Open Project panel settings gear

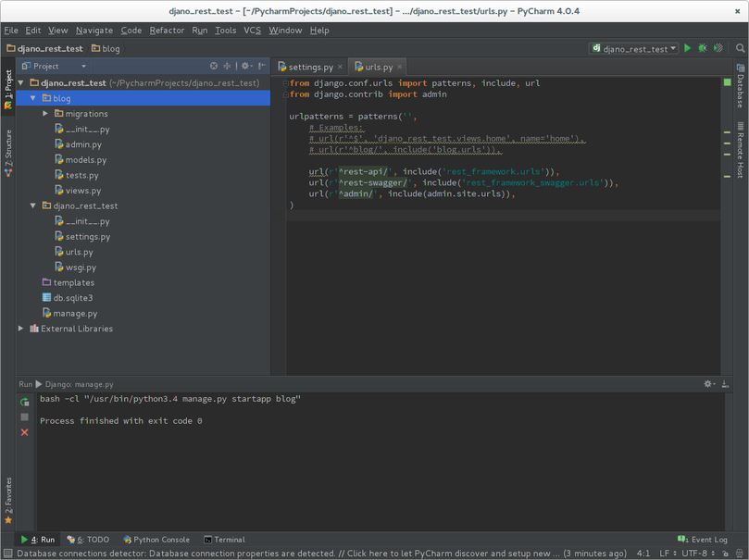pyautogui.click(x=246, y=66)
